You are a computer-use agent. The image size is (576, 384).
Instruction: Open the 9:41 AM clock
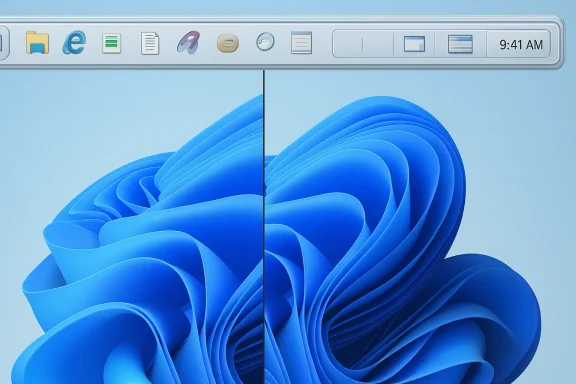pyautogui.click(x=521, y=45)
